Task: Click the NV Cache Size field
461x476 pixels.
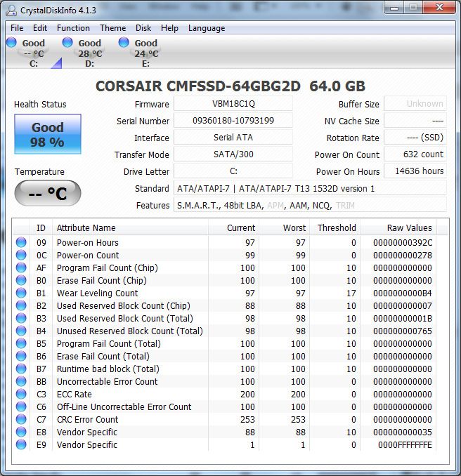Action: click(415, 121)
